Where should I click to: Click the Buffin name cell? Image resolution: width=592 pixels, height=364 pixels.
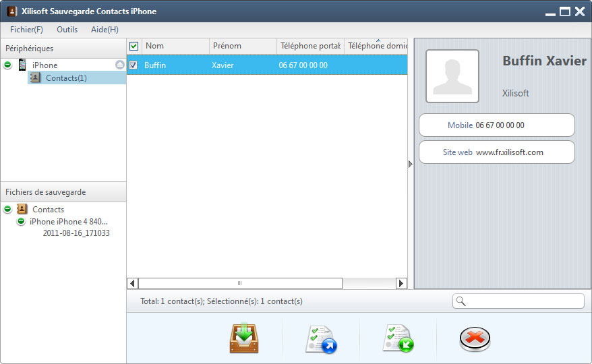tap(155, 65)
